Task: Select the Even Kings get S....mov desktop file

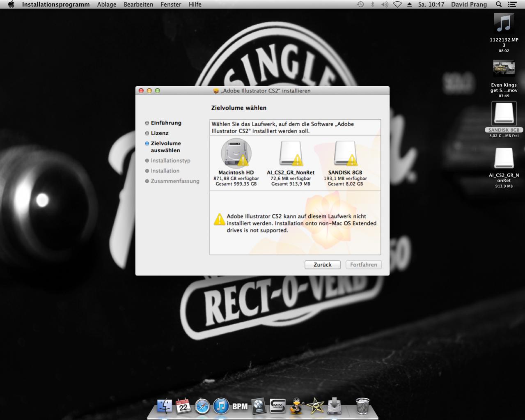Action: tap(504, 69)
